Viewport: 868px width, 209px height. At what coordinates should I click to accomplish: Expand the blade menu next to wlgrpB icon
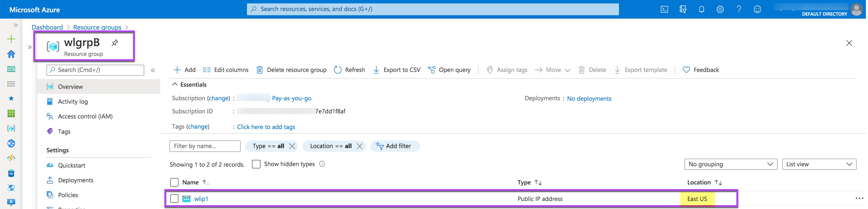[x=30, y=47]
